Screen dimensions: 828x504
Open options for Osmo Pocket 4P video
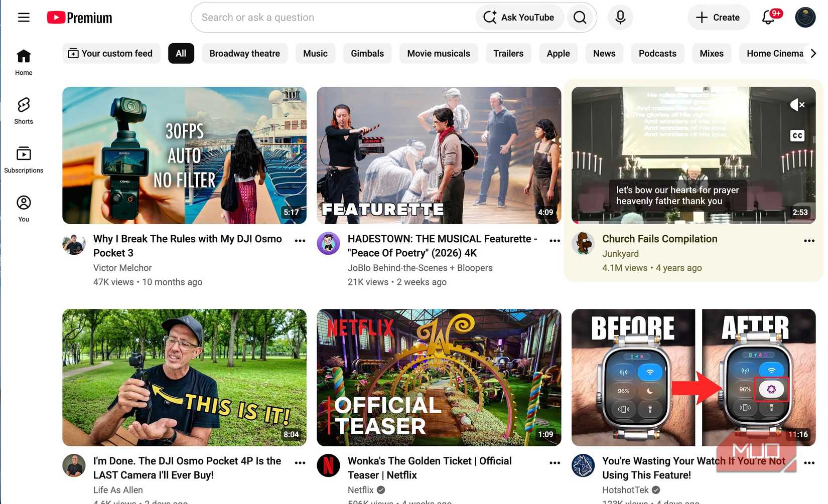pos(300,463)
